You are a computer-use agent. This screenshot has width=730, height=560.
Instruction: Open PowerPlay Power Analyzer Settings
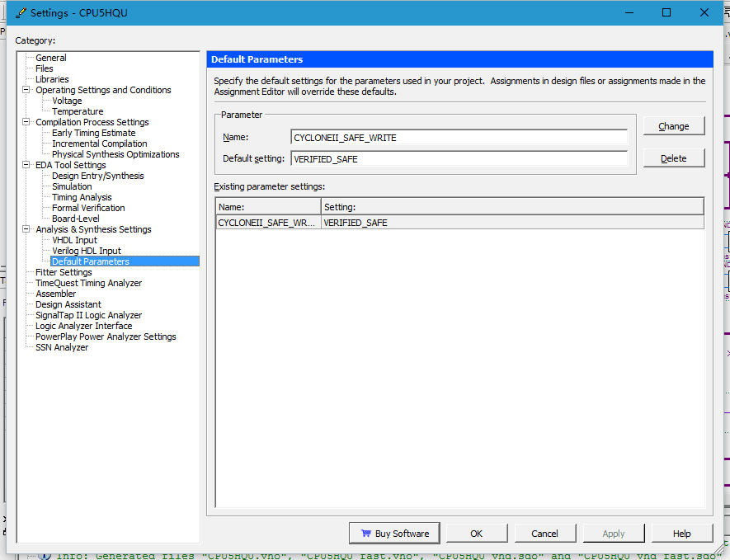coord(106,336)
